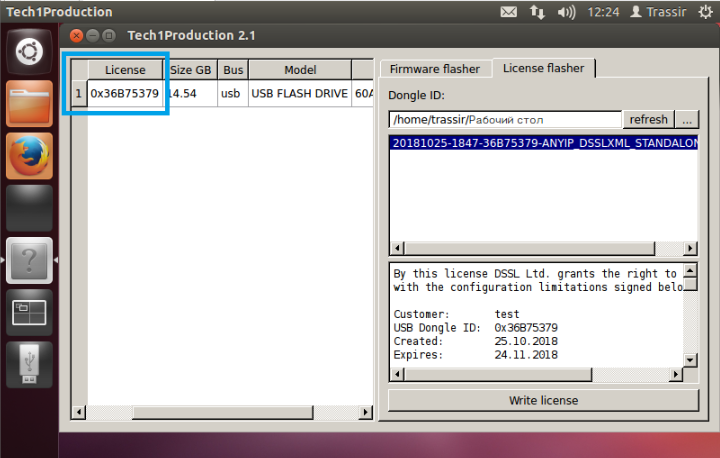Click the license file list horizontal scrollbar thumb
The image size is (720, 458).
[529, 249]
